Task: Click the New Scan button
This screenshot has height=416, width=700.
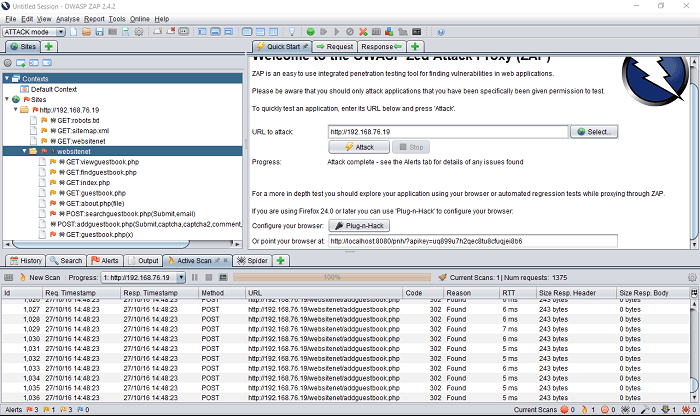Action: point(40,277)
